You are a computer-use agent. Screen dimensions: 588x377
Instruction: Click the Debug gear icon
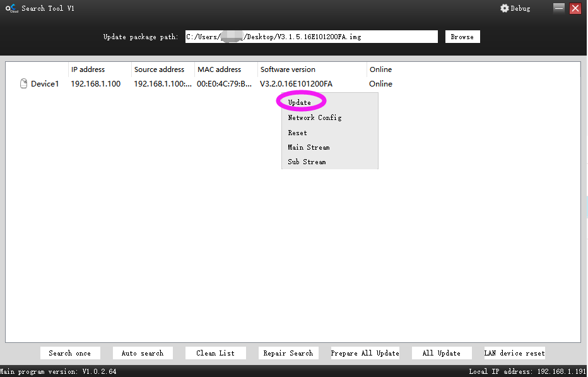[x=504, y=8]
